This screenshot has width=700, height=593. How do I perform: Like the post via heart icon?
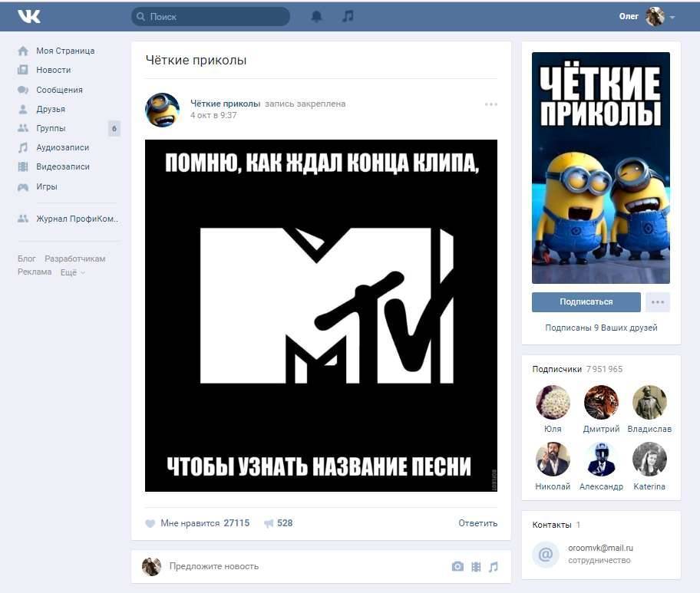[150, 523]
